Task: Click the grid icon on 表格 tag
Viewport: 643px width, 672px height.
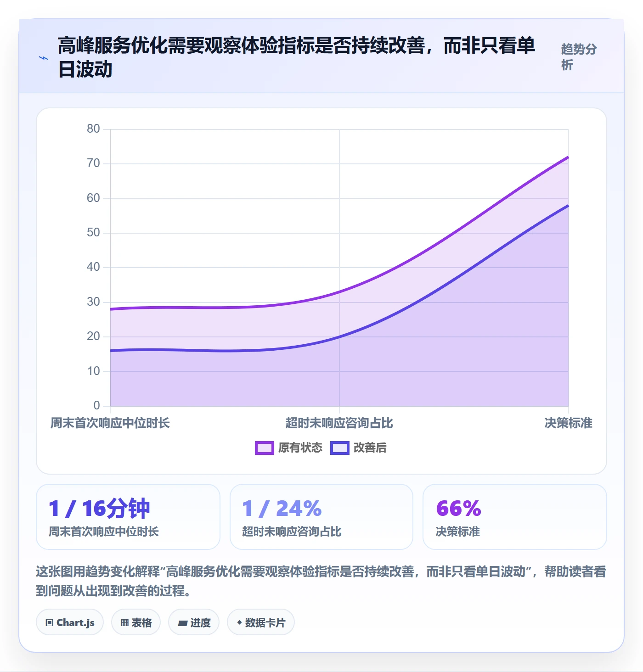Action: point(124,623)
